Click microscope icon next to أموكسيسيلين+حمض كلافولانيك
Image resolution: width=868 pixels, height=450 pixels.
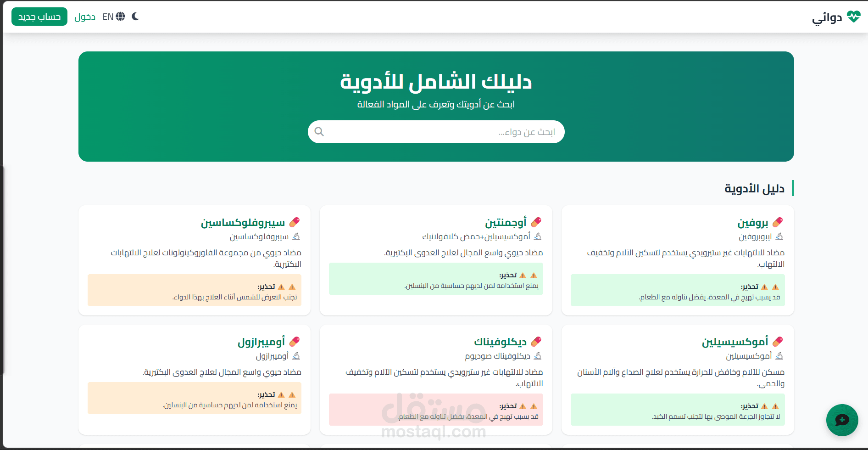538,236
